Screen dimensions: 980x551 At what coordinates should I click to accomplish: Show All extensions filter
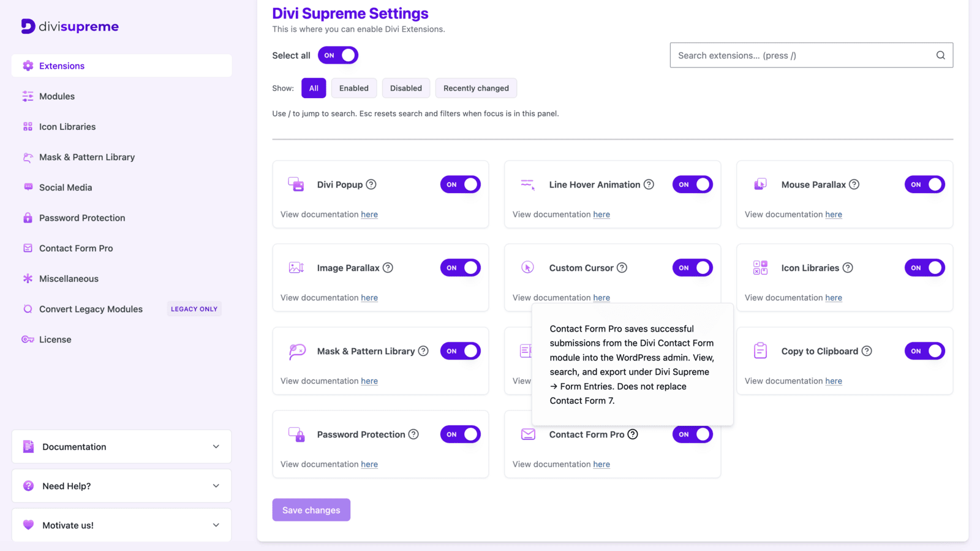point(314,88)
